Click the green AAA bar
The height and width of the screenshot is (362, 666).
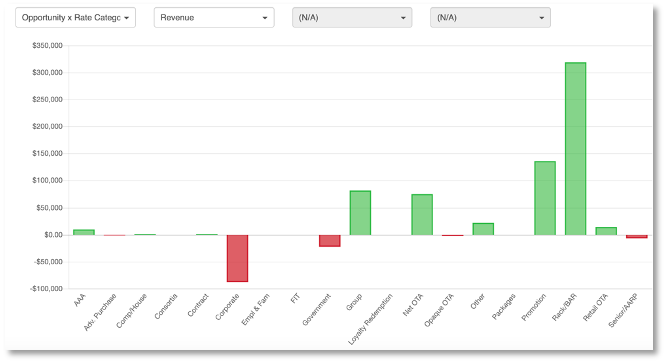pos(84,232)
